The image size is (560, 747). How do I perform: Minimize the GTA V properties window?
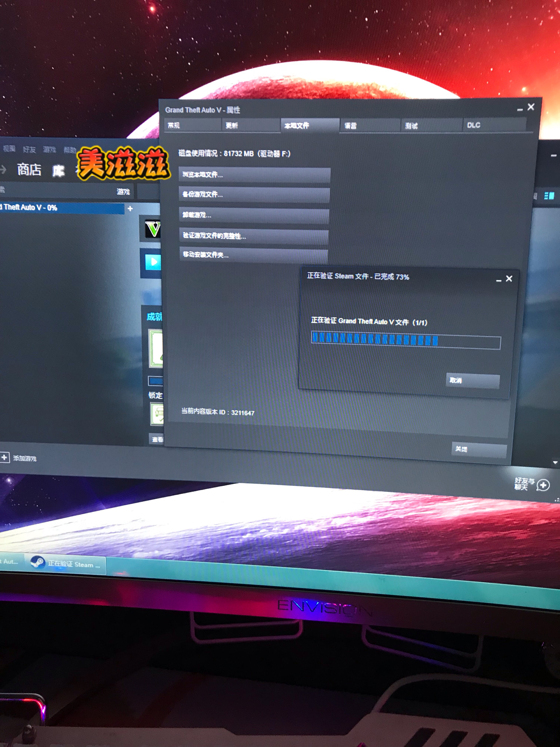click(x=520, y=109)
